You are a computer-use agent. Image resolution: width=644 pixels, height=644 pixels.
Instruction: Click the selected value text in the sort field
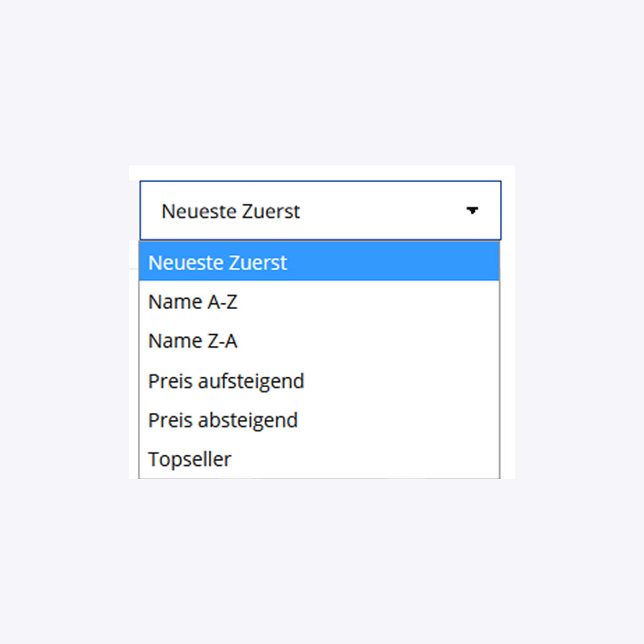[231, 211]
